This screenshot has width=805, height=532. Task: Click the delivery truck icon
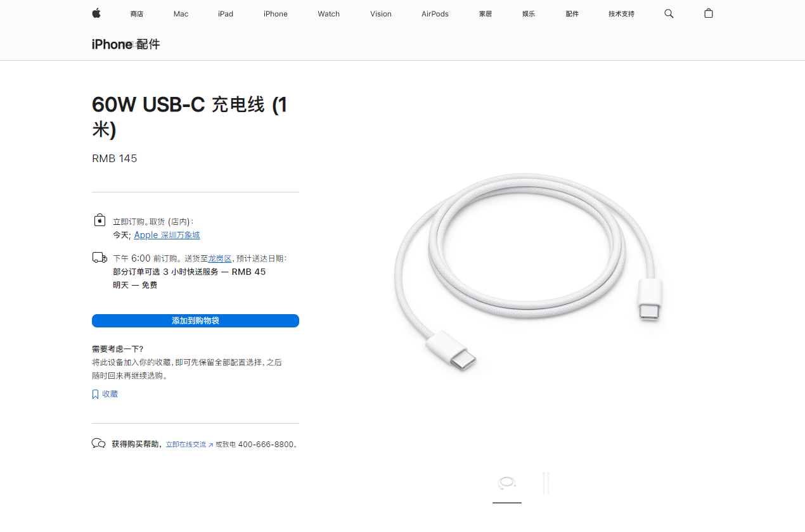coord(100,257)
